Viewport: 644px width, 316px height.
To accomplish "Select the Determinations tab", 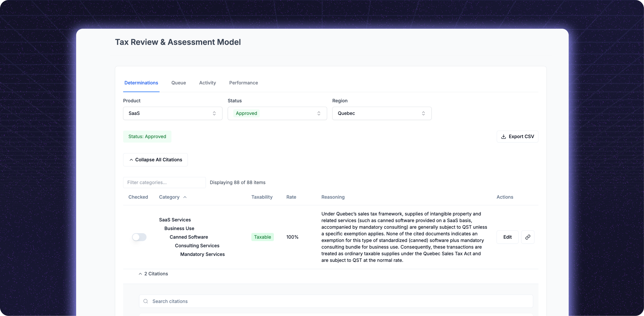I will pos(141,83).
